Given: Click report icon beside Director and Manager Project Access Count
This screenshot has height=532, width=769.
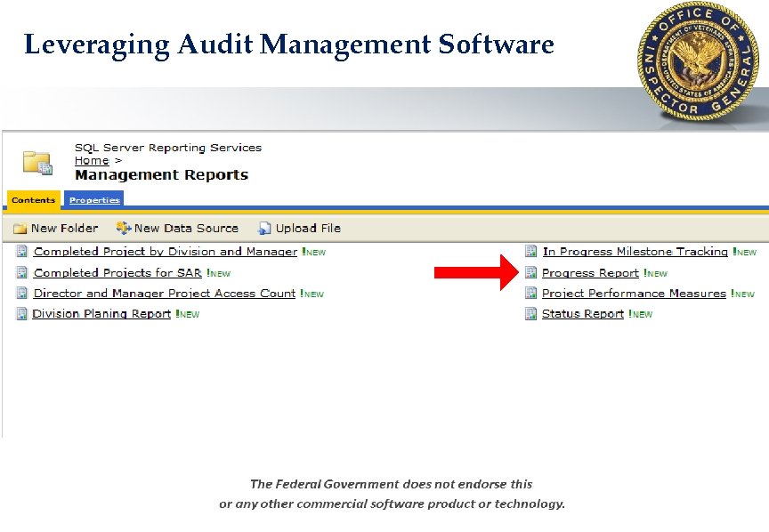Looking at the screenshot, I should [x=21, y=294].
